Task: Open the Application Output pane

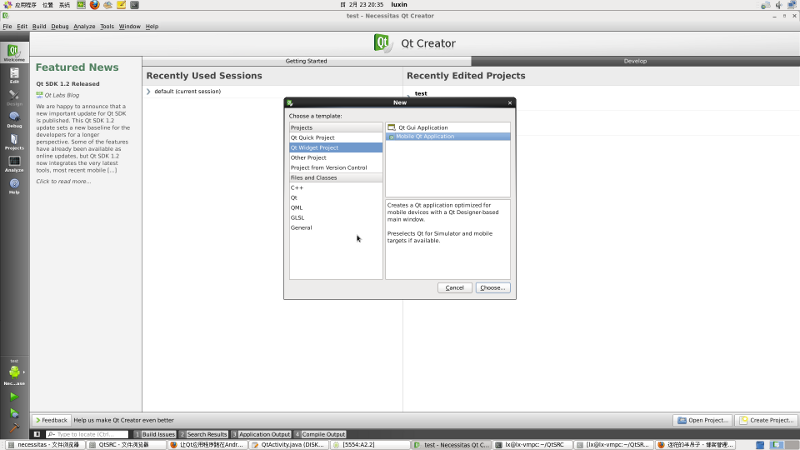Action: coord(261,434)
